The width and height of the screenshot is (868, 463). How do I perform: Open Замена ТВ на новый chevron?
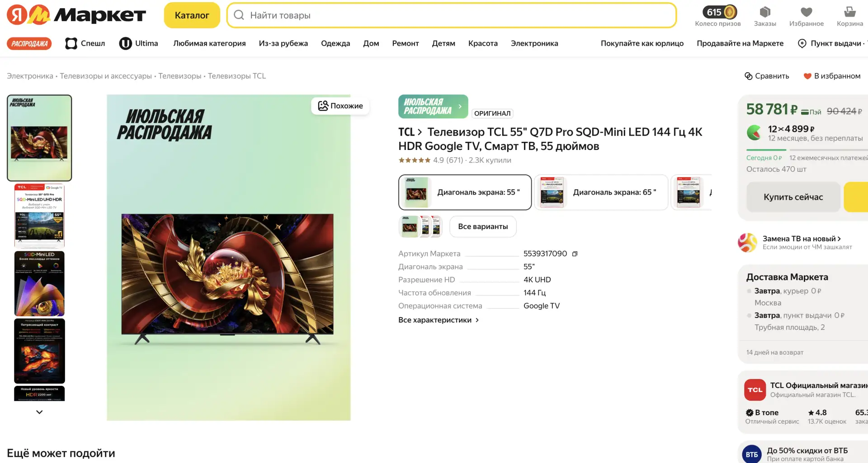point(839,239)
